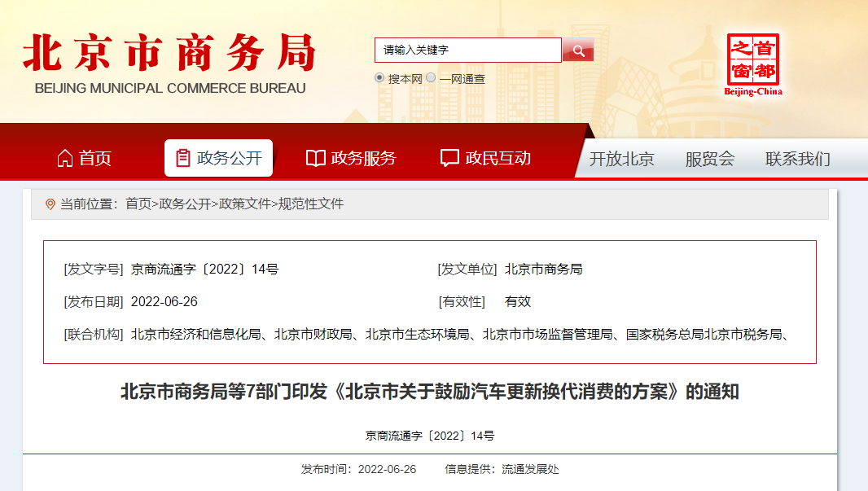This screenshot has height=491, width=868.
Task: Switch to the 政务服务 navigation tab
Action: pyautogui.click(x=351, y=158)
